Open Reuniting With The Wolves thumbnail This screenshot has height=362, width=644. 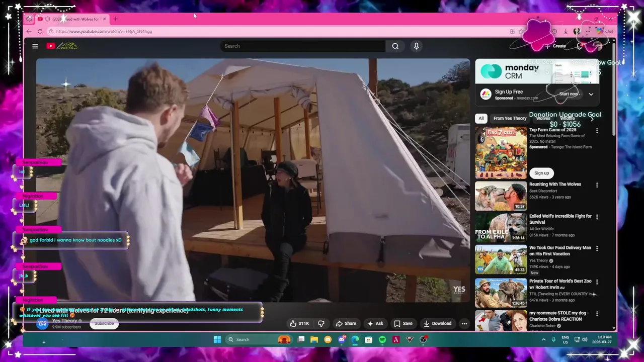click(501, 196)
